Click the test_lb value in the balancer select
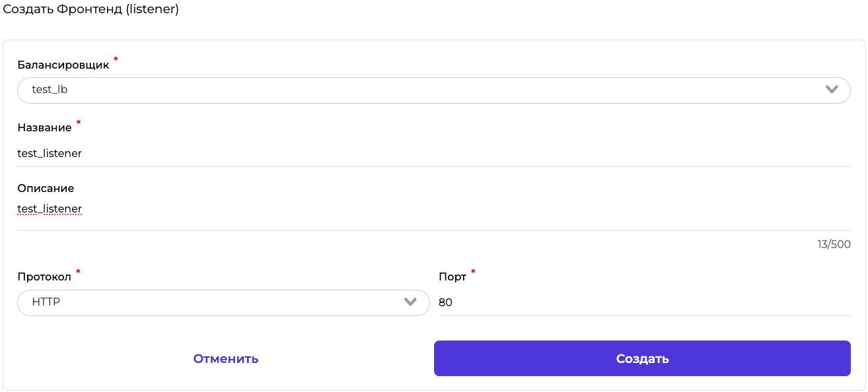The height and width of the screenshot is (392, 868). [50, 90]
